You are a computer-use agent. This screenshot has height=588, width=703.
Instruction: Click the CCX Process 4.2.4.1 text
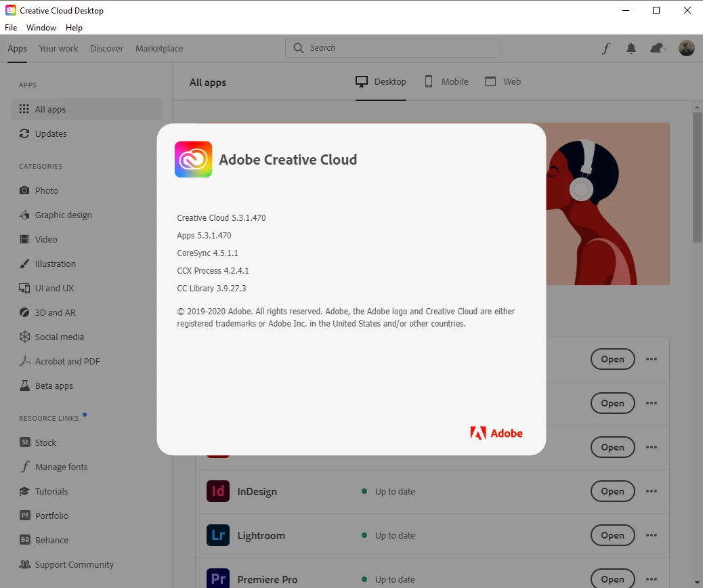click(x=213, y=270)
